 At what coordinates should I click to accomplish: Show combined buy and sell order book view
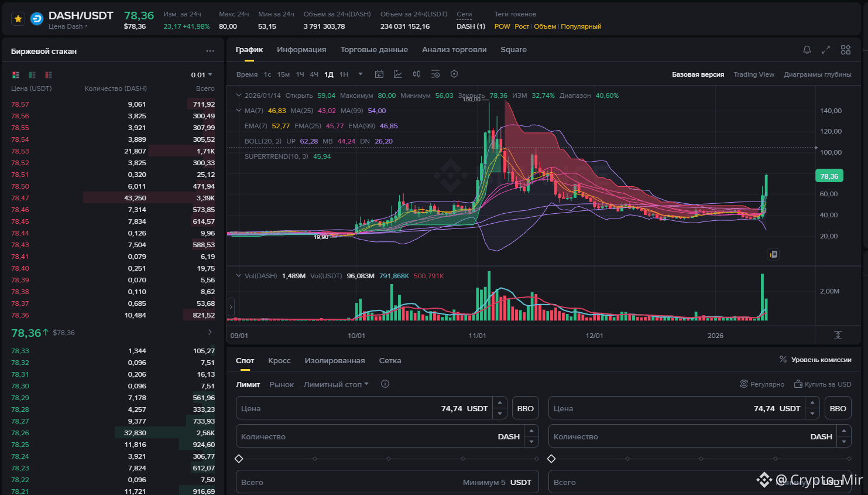tap(16, 75)
